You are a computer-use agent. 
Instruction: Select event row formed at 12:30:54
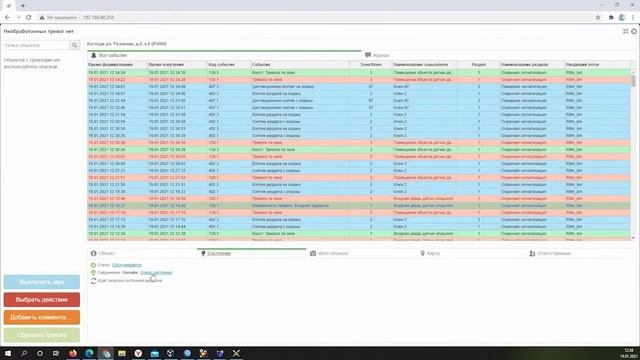359,122
